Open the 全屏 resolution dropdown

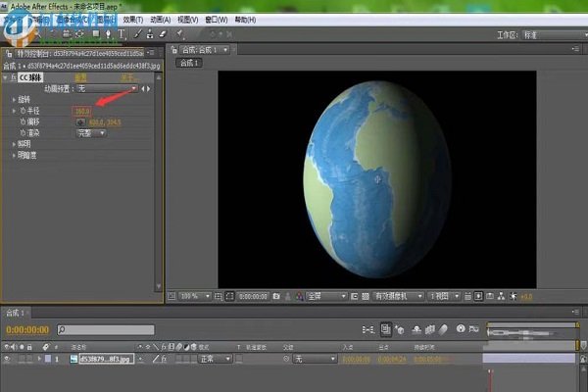pyautogui.click(x=326, y=296)
